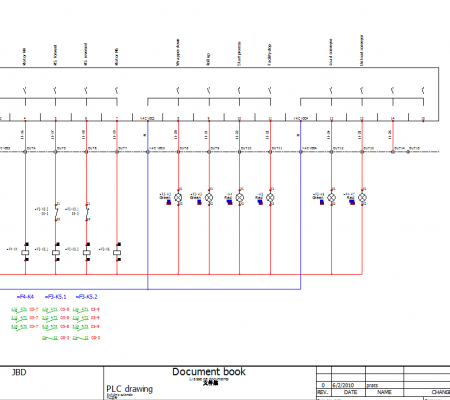Select the F3-K5.2 relay coil symbol
Image resolution: width=450 pixels, height=400 pixels.
tap(87, 252)
